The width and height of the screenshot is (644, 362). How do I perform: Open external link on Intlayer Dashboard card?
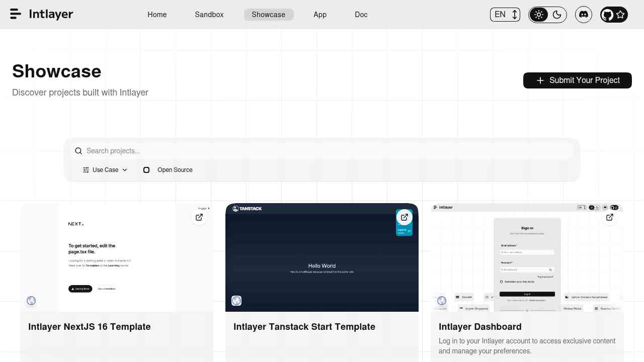tap(609, 217)
